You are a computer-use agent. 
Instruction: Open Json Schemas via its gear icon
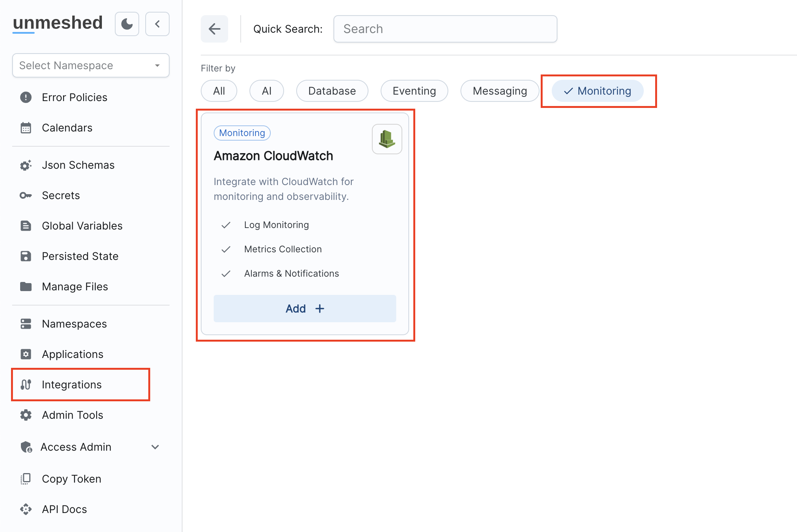click(x=25, y=165)
